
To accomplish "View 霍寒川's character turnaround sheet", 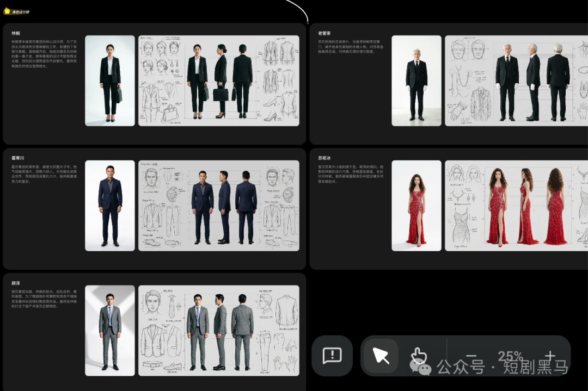I will click(218, 206).
